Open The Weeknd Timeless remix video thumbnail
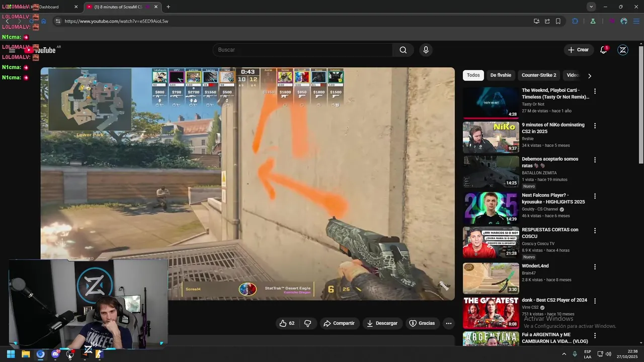The height and width of the screenshot is (362, 644). pos(491,103)
